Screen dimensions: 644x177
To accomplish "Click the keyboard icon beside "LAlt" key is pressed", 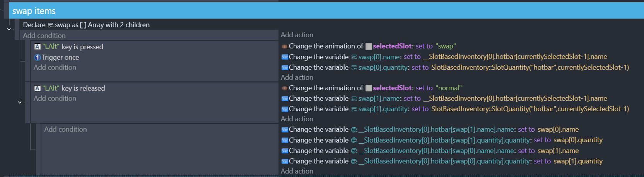I will pos(38,46).
